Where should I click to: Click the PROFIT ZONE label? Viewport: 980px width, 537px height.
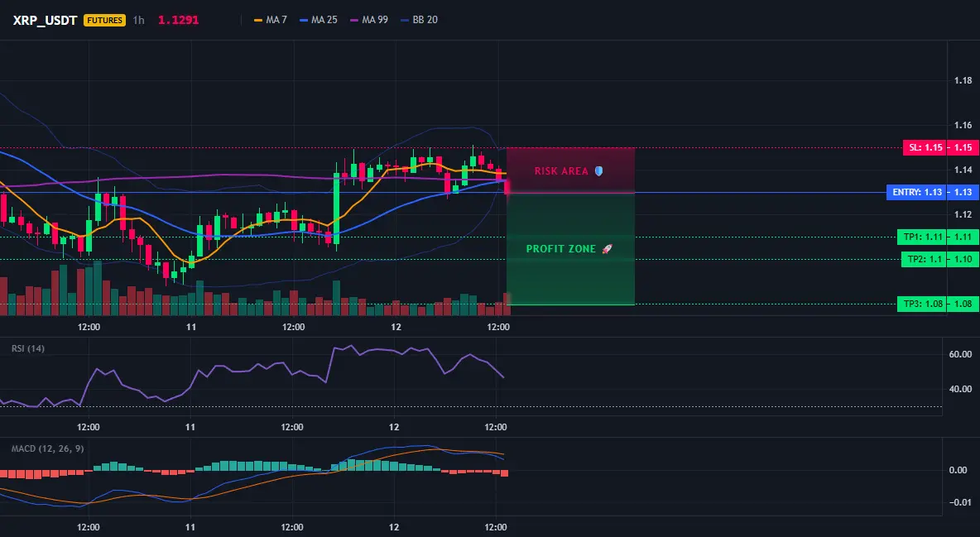coord(561,249)
